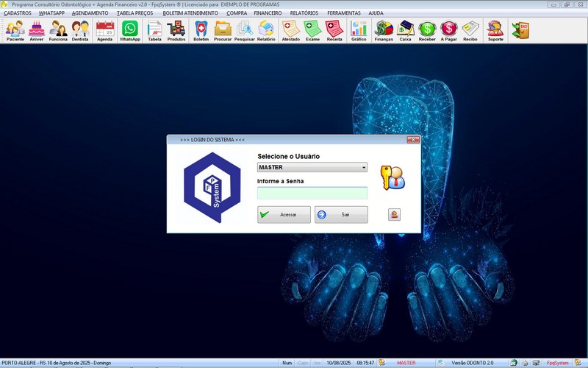Open the Paciente toolbar icon
The width and height of the screenshot is (588, 368).
click(15, 30)
